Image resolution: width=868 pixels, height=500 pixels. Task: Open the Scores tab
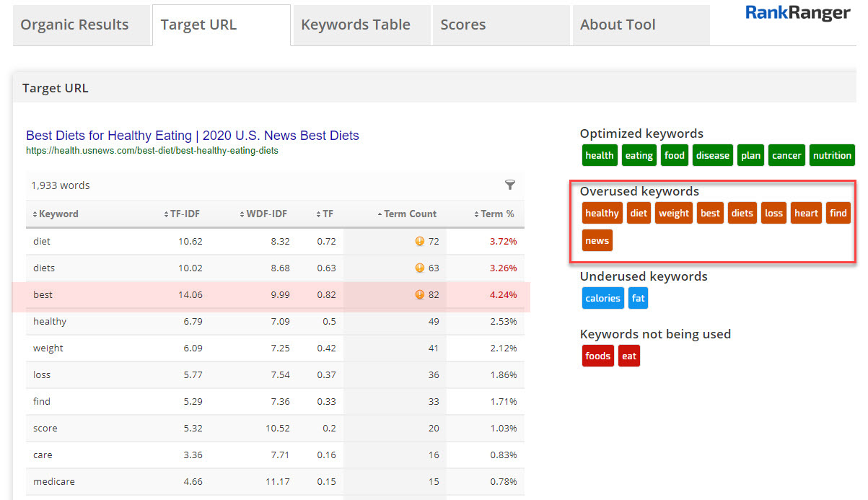tap(463, 25)
